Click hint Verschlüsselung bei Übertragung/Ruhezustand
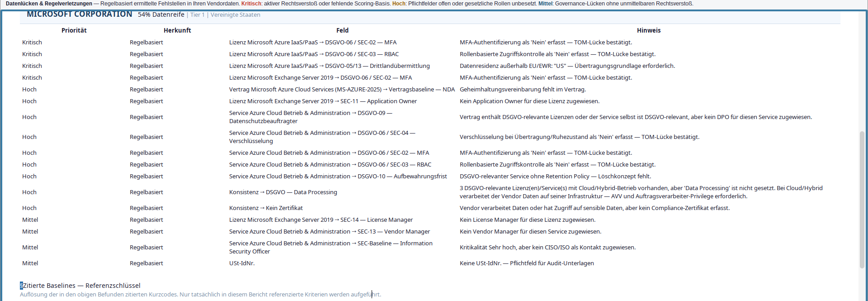This screenshot has height=301, width=868. (580, 137)
